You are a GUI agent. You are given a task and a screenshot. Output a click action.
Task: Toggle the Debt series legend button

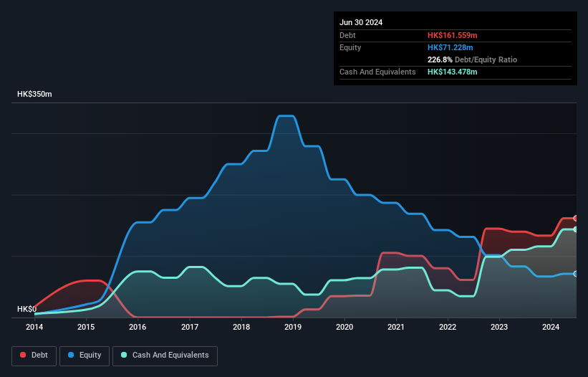click(33, 355)
